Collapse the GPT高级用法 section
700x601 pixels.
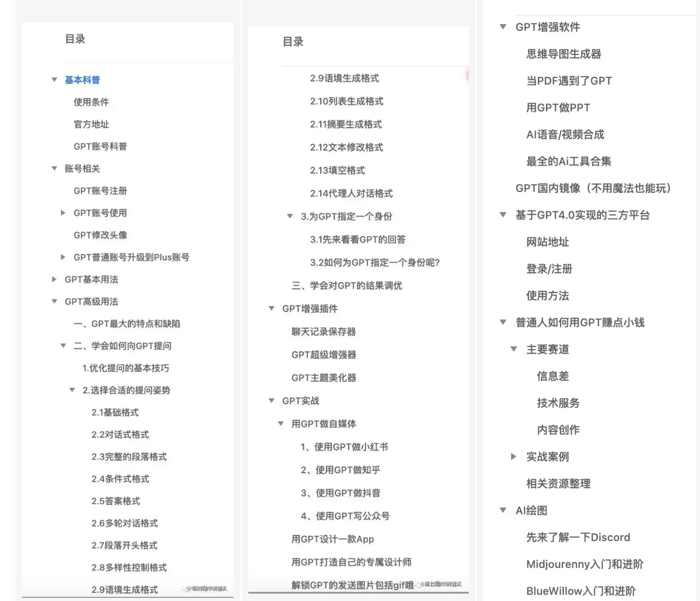(55, 301)
